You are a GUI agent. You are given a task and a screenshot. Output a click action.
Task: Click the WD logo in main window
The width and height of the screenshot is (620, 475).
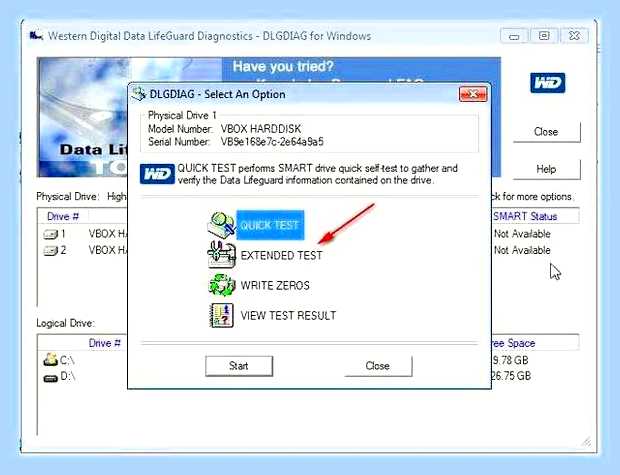coord(548,83)
